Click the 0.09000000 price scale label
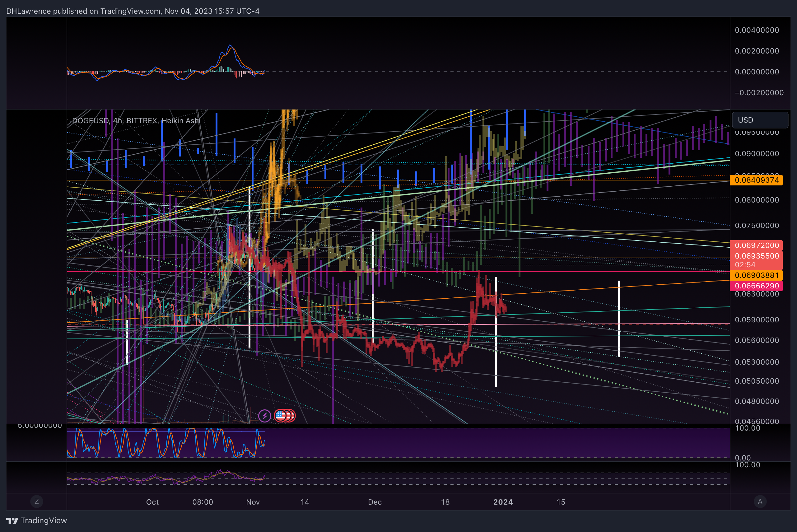The width and height of the screenshot is (797, 532). tap(757, 154)
